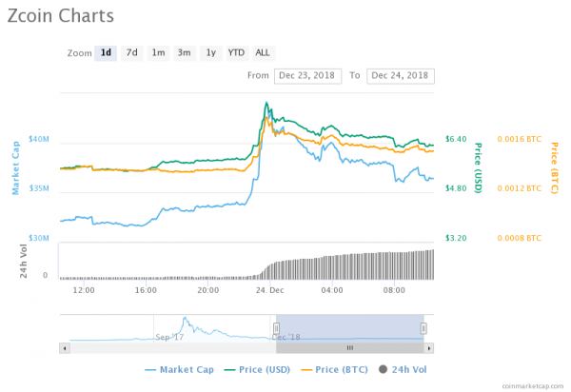Click the navigator left scroll arrow
The width and height of the screenshot is (571, 392).
[x=65, y=348]
